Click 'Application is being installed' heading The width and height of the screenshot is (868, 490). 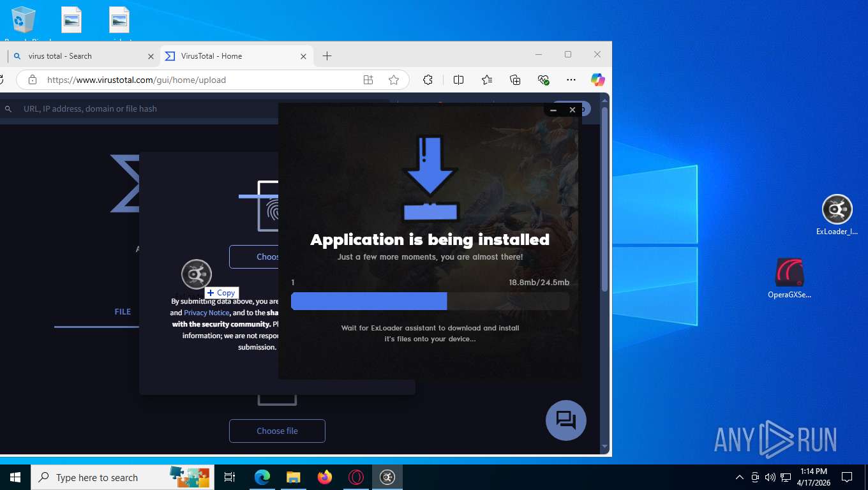pos(430,240)
